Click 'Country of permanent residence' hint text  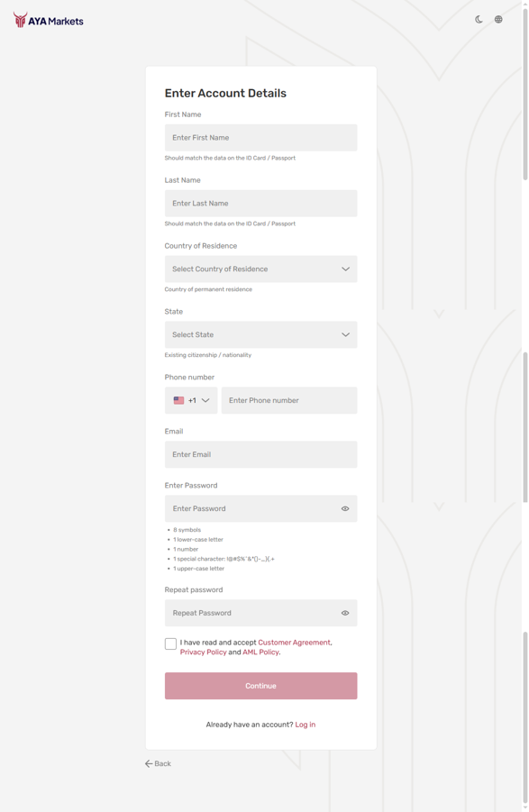[x=208, y=289]
